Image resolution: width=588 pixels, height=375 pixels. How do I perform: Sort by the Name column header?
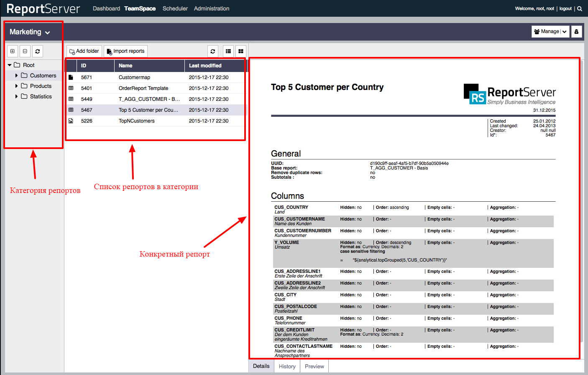pos(149,66)
